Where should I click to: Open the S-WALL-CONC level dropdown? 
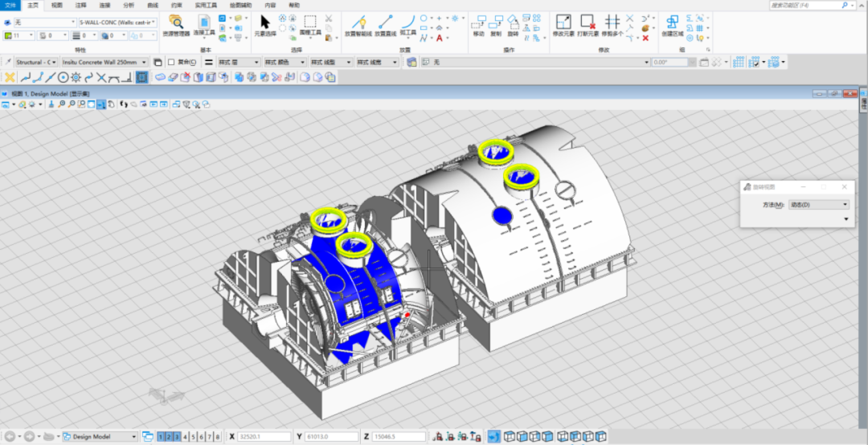(x=118, y=22)
